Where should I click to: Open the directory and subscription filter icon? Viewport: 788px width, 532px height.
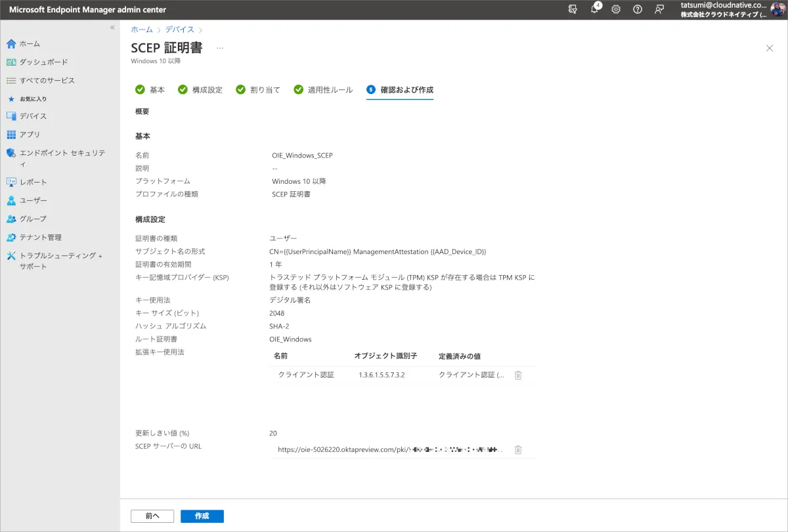[573, 10]
